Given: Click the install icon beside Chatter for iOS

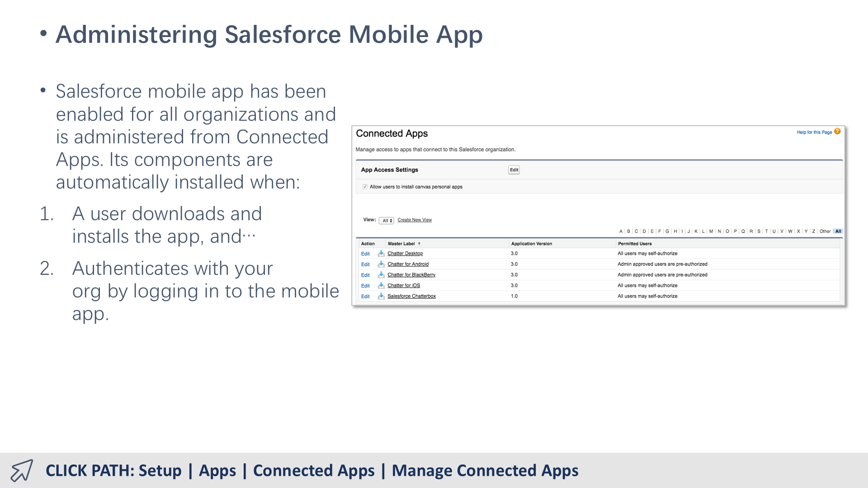Looking at the screenshot, I should coord(381,286).
